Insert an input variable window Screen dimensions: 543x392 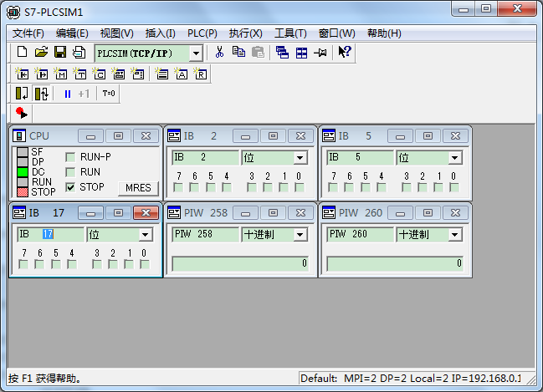click(22, 74)
